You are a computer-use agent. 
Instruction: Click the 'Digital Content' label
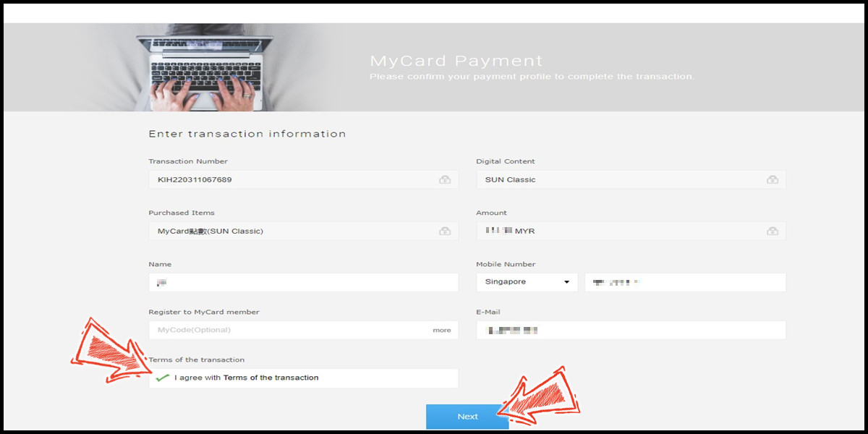506,161
